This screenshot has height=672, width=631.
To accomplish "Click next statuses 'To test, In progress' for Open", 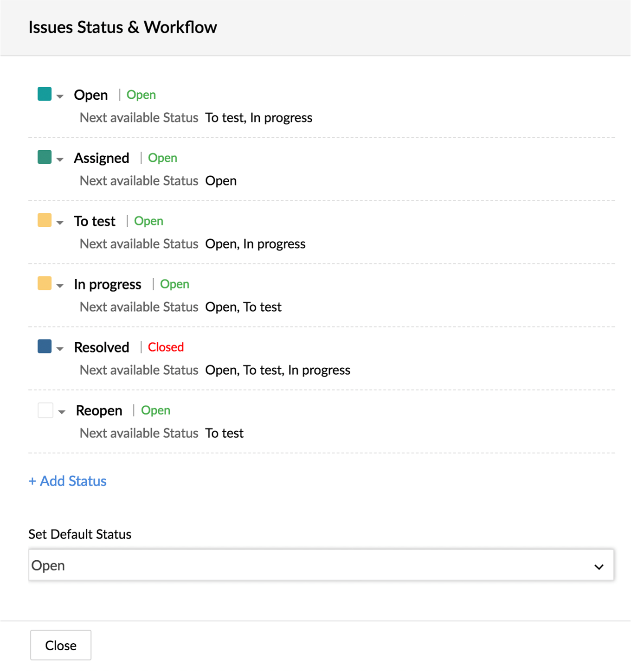I will click(x=259, y=118).
